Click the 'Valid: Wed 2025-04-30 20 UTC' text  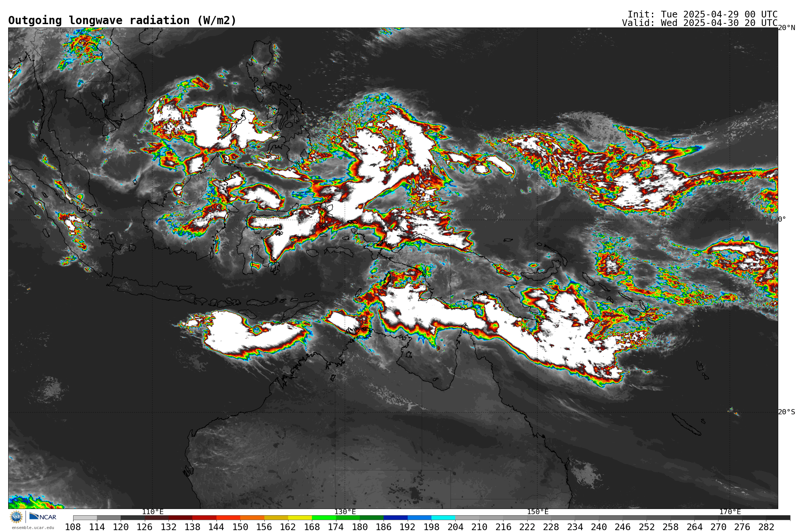(x=700, y=23)
